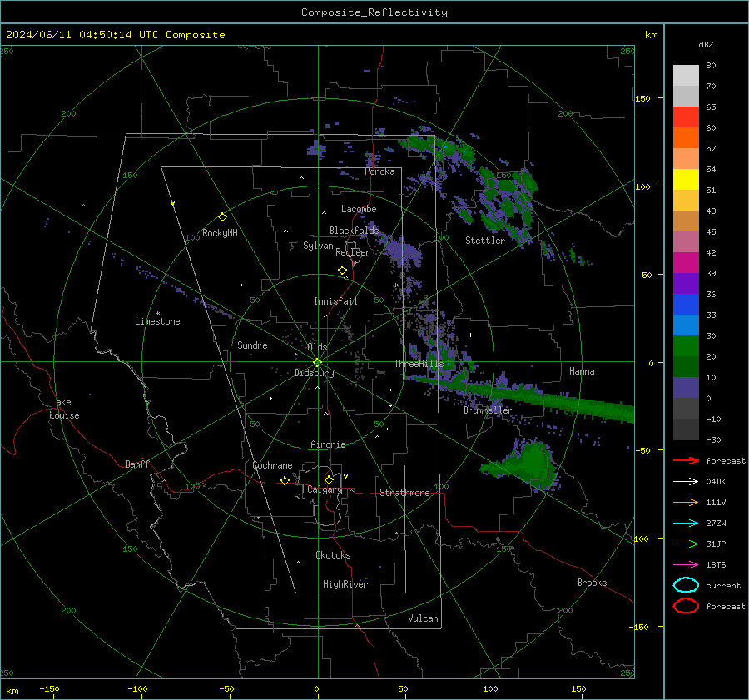The height and width of the screenshot is (700, 749).
Task: Click the Banff label on map
Action: tap(137, 464)
